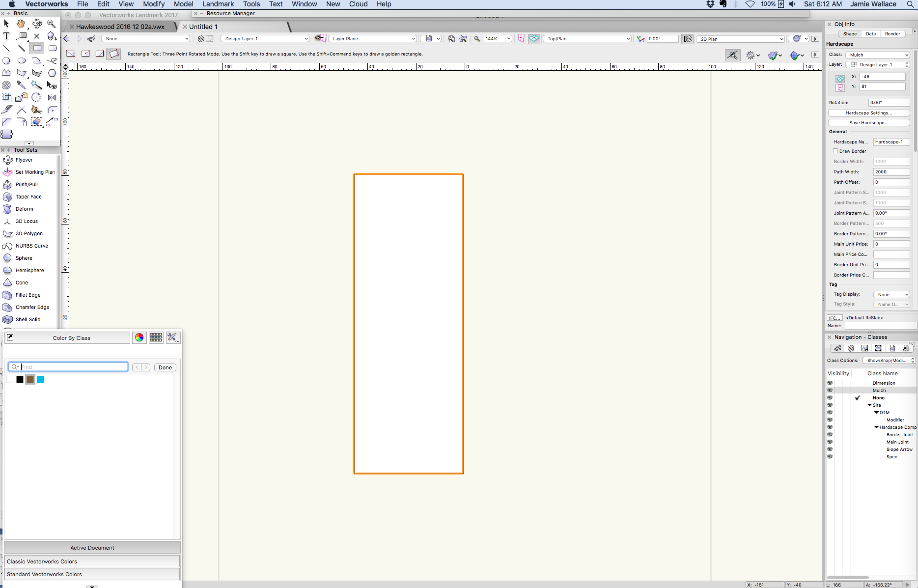Select the Push/Pull tool

(26, 184)
